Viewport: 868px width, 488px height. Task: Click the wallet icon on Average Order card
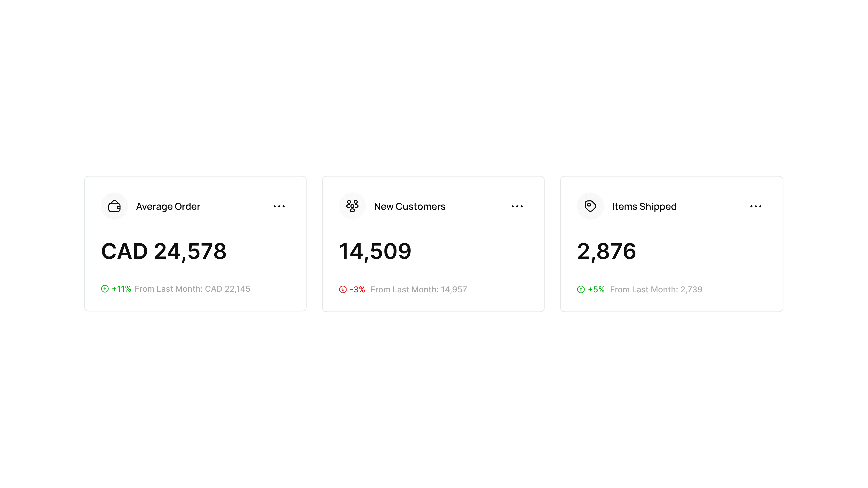point(114,206)
